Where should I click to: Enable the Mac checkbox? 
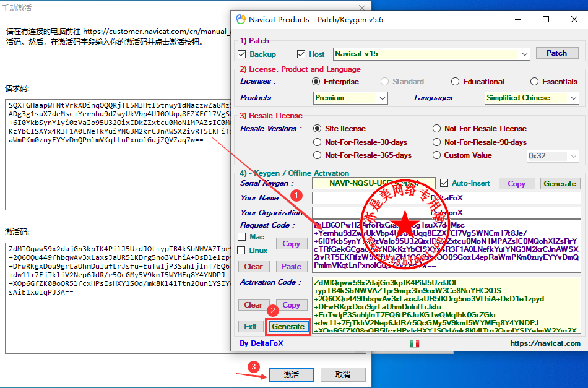(242, 237)
